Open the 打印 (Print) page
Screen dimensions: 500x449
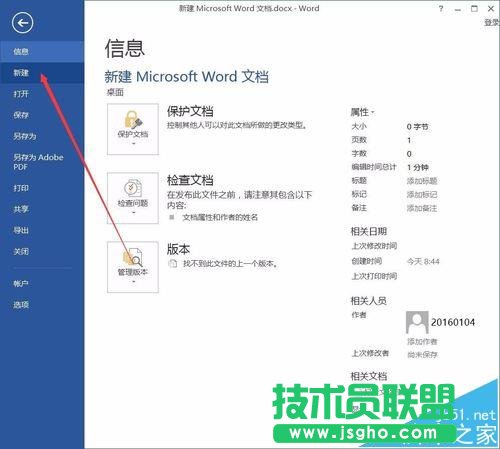tap(42, 188)
